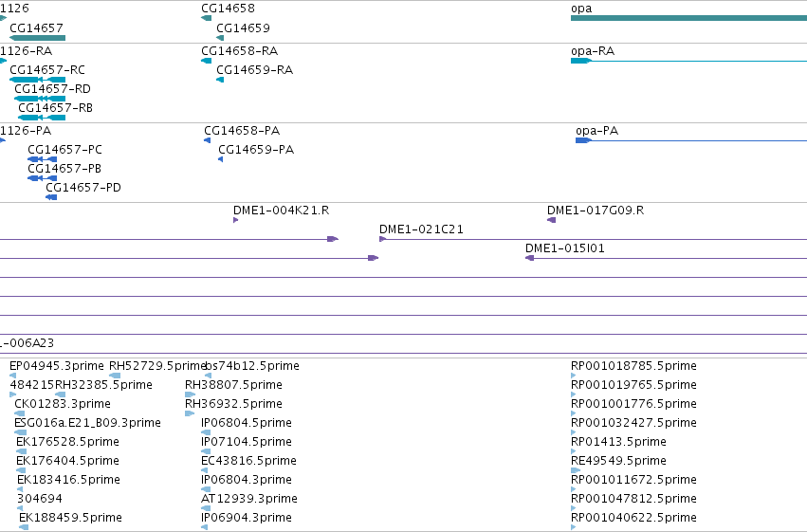Select EST EK188459.5prime label
The width and height of the screenshot is (807, 532).
coord(70,517)
